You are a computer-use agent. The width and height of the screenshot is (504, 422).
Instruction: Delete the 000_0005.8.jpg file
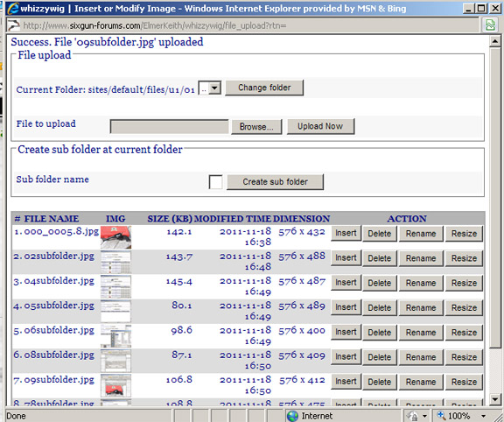[x=379, y=234]
